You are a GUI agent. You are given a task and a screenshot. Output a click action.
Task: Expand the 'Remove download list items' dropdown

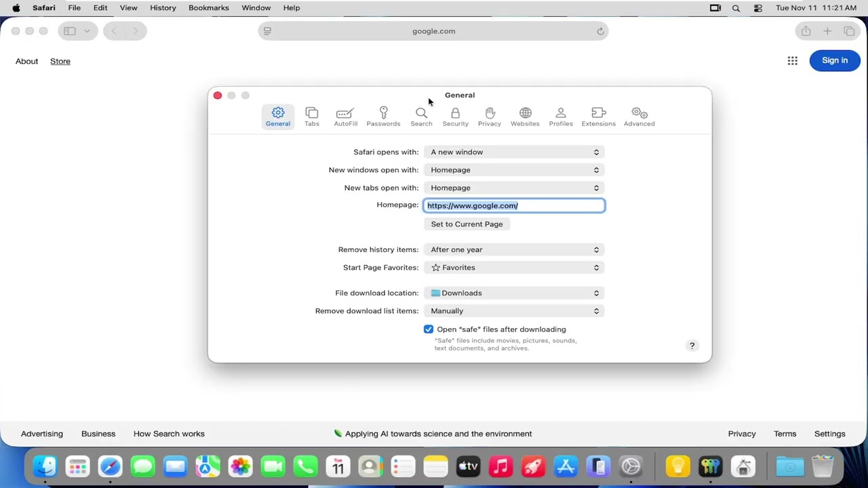(x=514, y=311)
